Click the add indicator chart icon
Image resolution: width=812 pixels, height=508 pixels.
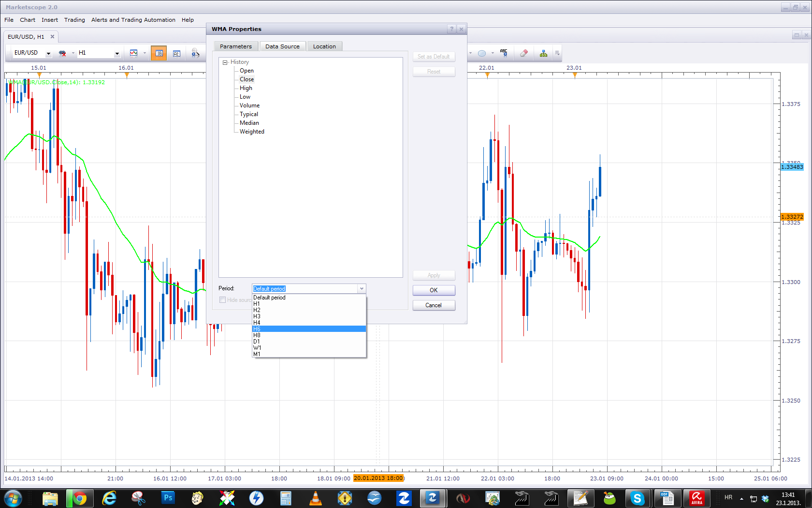click(x=134, y=53)
